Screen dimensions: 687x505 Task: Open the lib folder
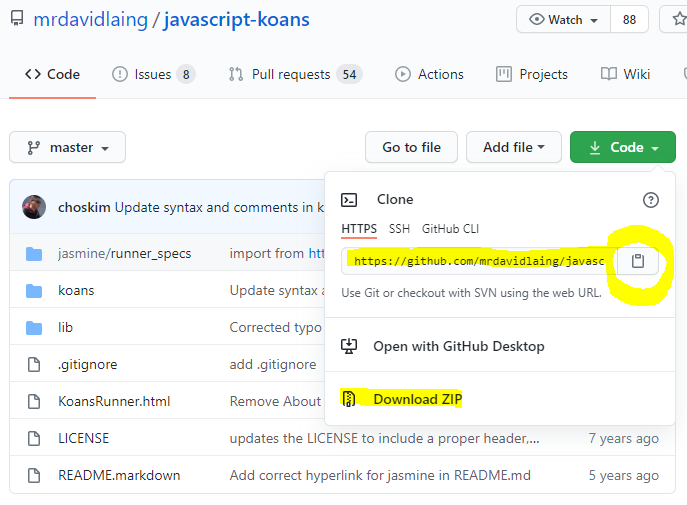tap(65, 327)
